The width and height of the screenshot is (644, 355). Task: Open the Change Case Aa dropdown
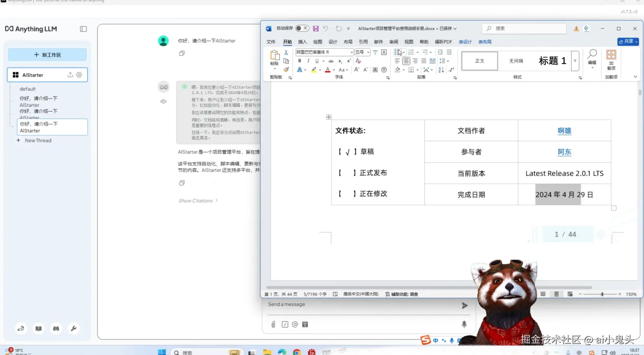point(343,70)
